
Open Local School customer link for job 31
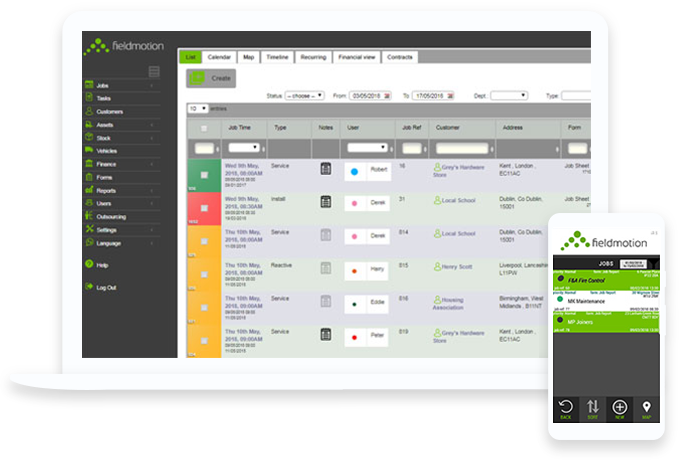[x=454, y=200]
